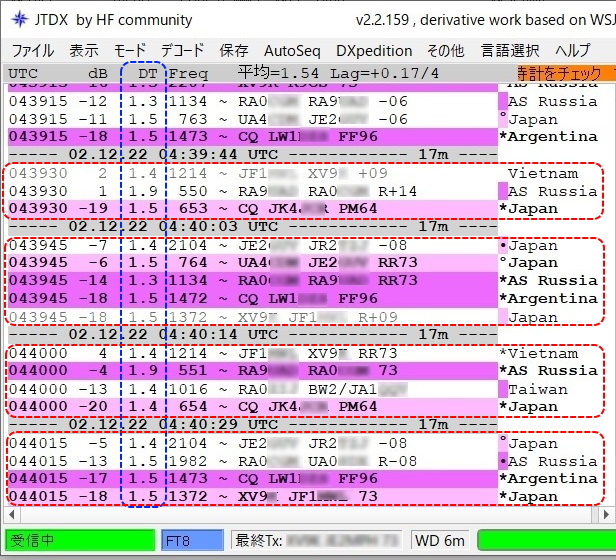
Task: Click the green progress bar in status bar
Action: [546, 540]
